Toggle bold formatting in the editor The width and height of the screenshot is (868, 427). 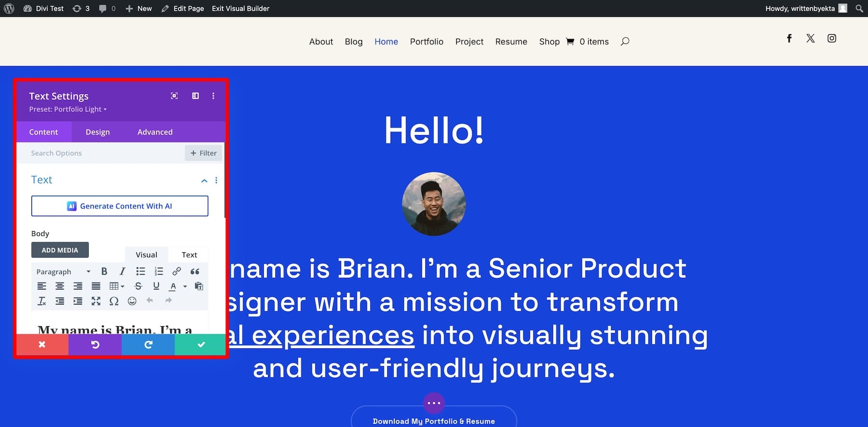[104, 272]
